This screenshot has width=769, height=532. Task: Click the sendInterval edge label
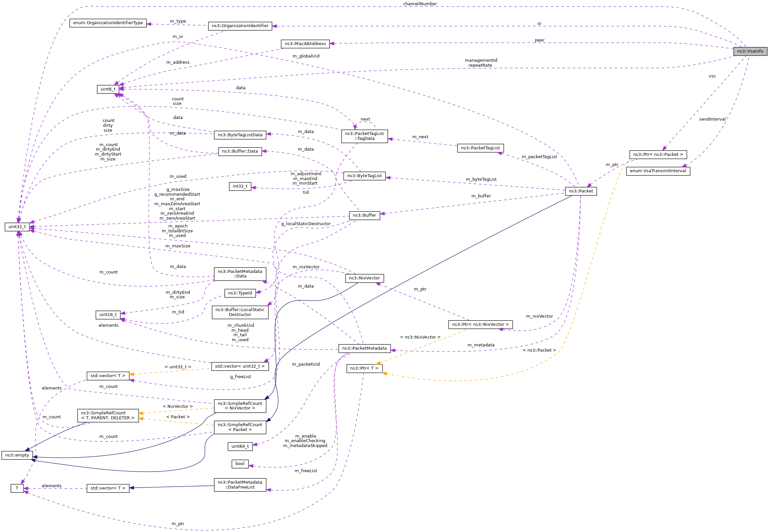(712, 119)
